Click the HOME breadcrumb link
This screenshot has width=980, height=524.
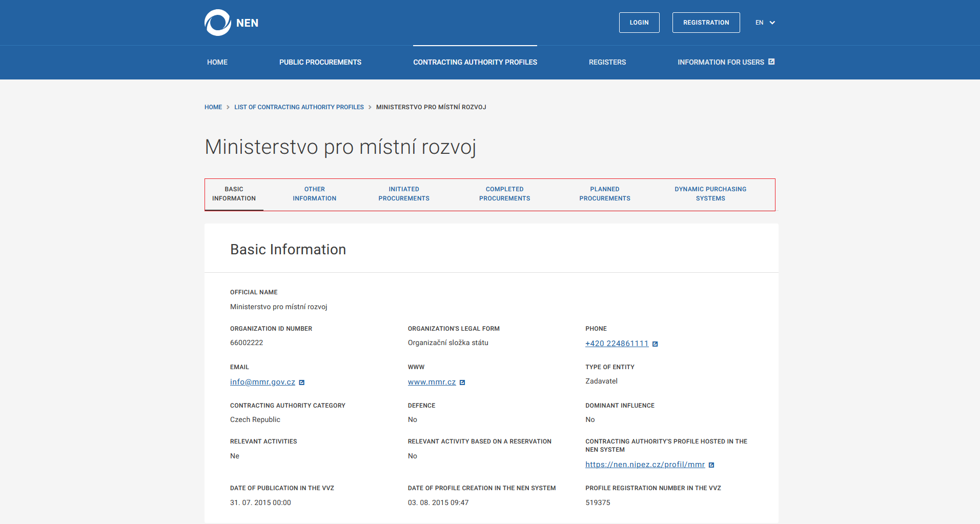pyautogui.click(x=213, y=107)
